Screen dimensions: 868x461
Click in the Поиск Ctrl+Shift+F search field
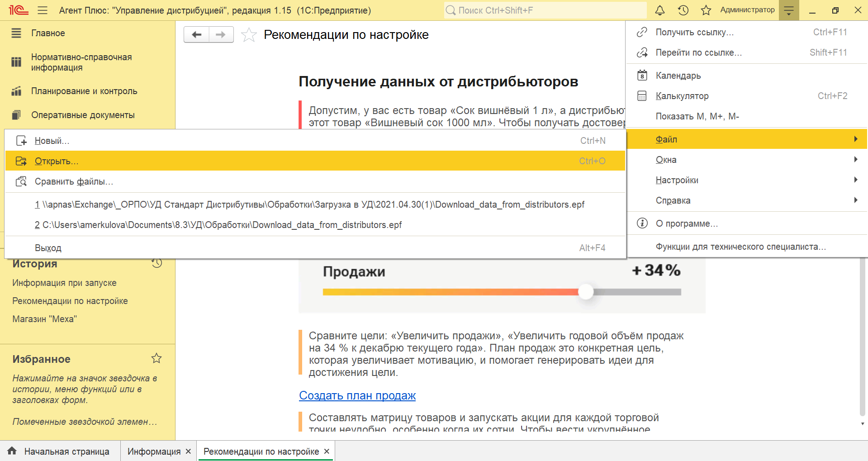[x=545, y=10]
